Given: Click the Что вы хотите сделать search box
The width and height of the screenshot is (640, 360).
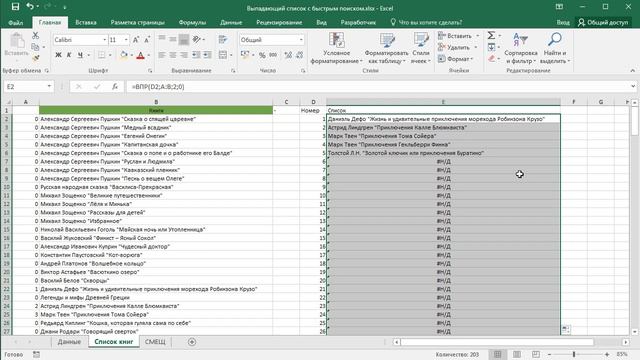Looking at the screenshot, I should (x=426, y=22).
